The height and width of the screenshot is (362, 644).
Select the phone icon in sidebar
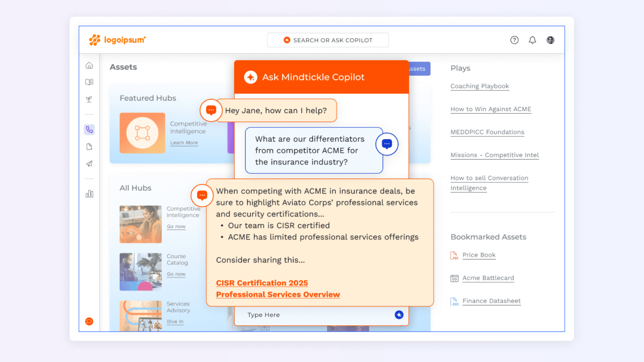pyautogui.click(x=89, y=129)
